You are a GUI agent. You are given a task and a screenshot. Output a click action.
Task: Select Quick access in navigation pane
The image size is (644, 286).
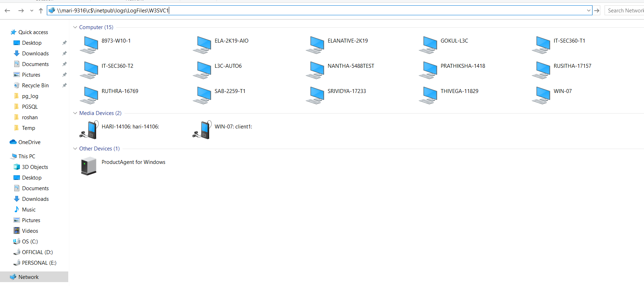coord(33,32)
